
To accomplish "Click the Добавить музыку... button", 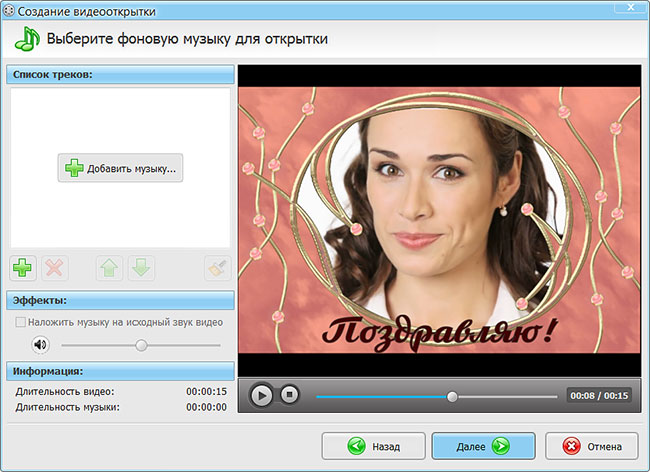I will tap(120, 168).
